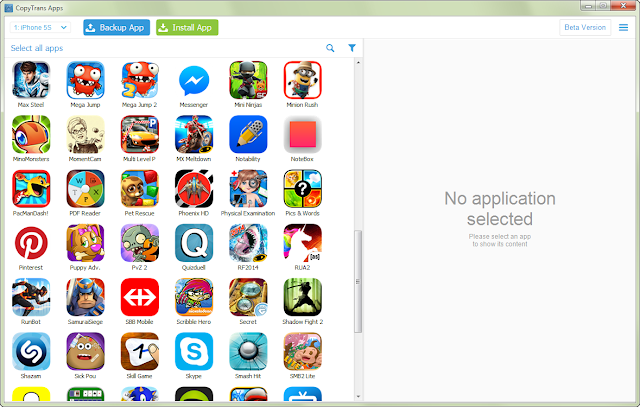This screenshot has height=407, width=640.
Task: Select the Puppy Adv. app icon
Action: click(85, 243)
